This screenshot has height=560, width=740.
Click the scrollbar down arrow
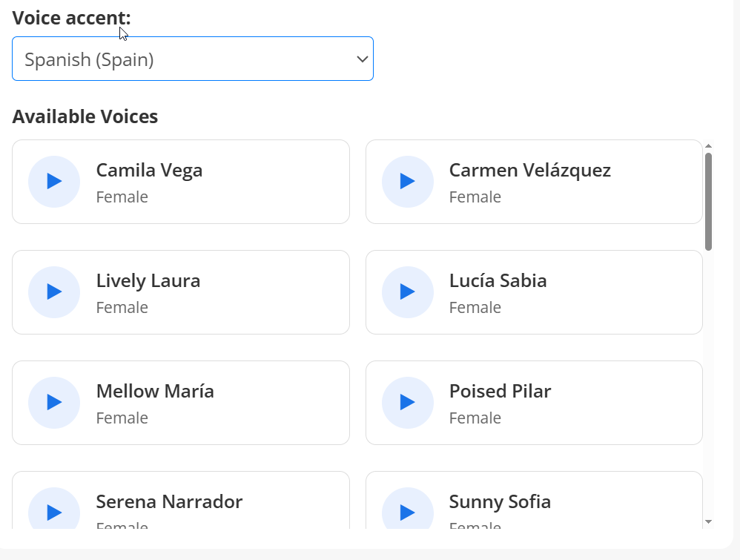708,522
